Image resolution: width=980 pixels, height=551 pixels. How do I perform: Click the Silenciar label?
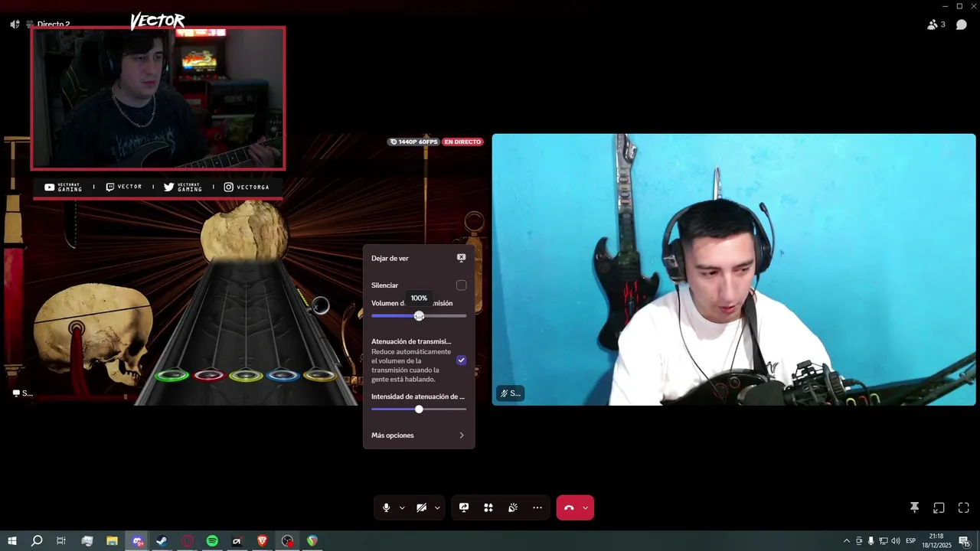tap(384, 285)
